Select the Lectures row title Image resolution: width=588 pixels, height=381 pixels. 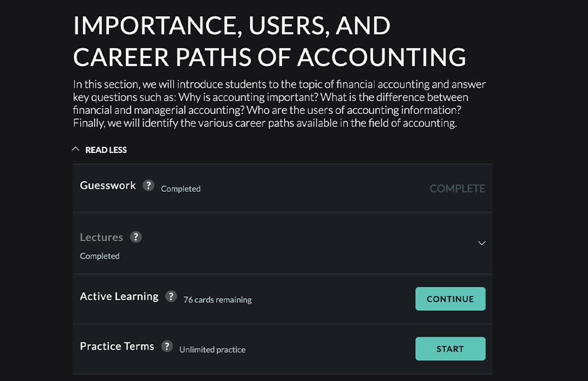click(101, 237)
